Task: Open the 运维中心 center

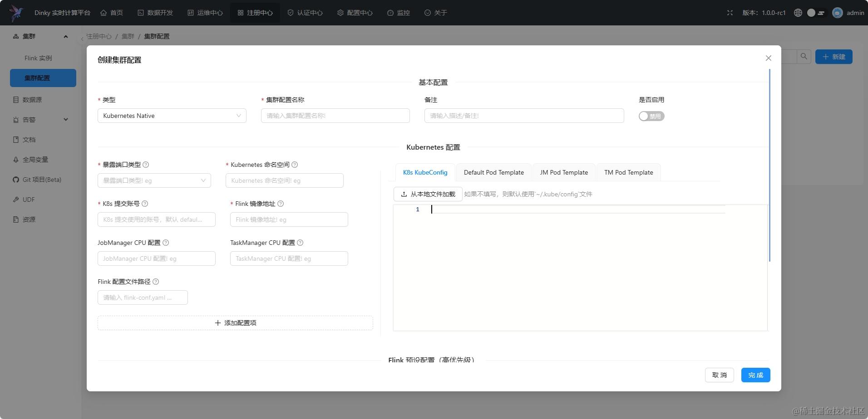Action: (191, 13)
